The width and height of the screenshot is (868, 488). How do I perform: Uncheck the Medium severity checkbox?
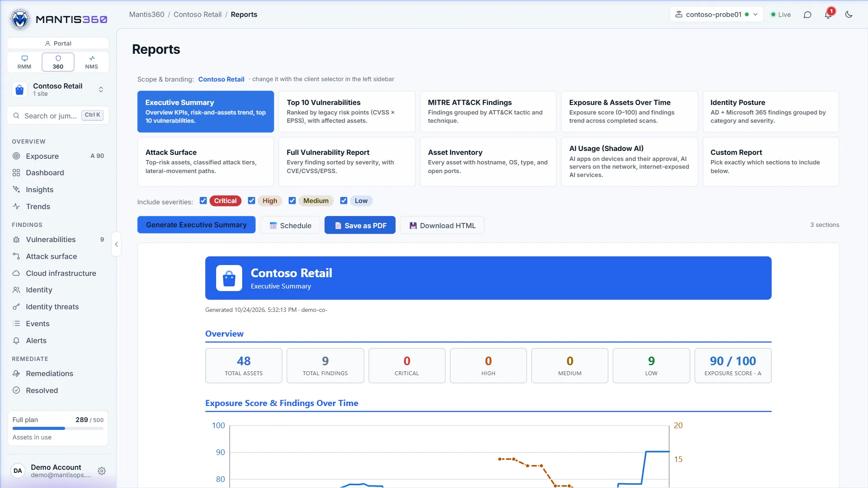292,200
